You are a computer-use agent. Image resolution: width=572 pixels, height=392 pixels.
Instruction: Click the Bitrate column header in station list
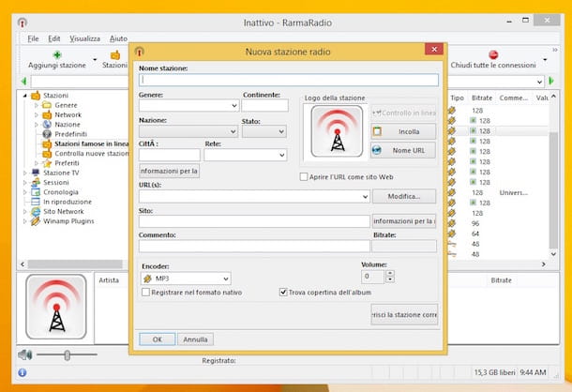[x=482, y=98]
